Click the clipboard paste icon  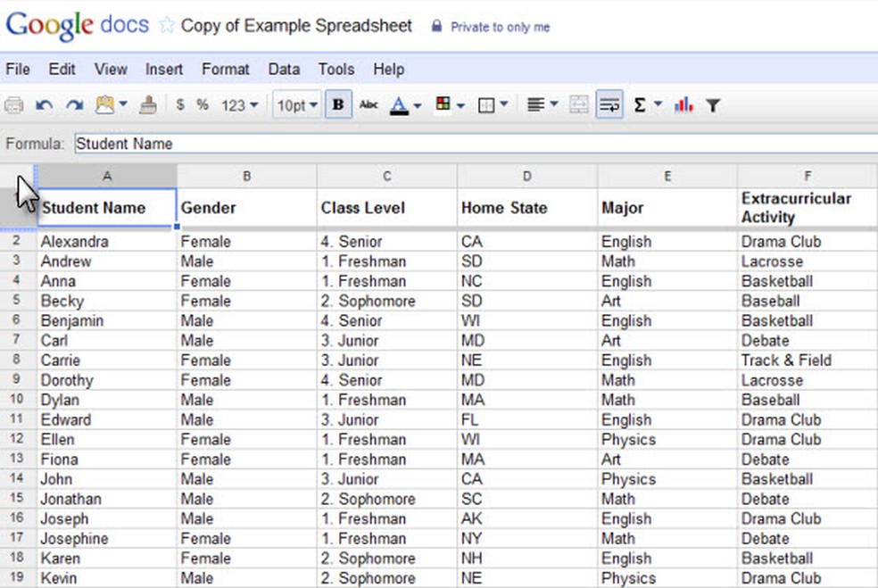point(104,104)
